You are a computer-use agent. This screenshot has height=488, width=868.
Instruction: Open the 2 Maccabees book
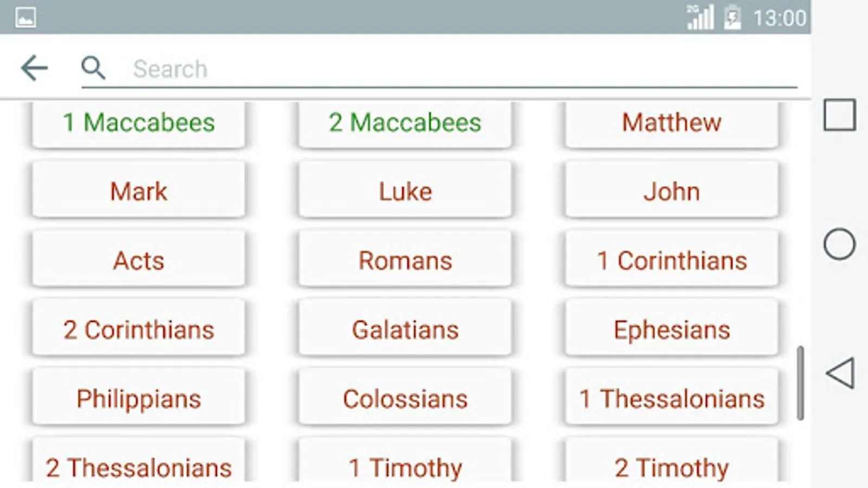405,123
